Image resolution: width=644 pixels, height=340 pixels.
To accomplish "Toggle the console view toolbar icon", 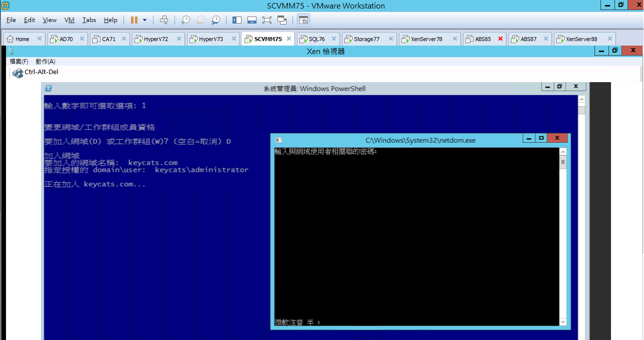I will (303, 20).
